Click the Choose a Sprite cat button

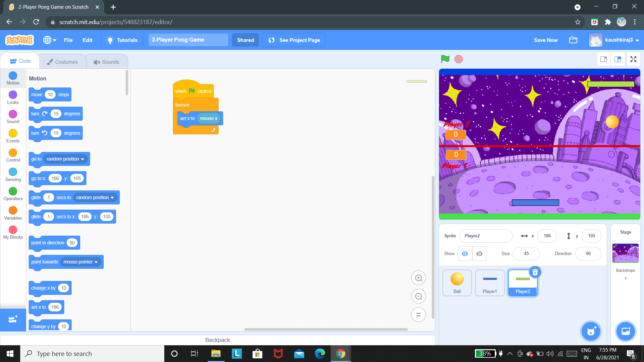point(591,331)
